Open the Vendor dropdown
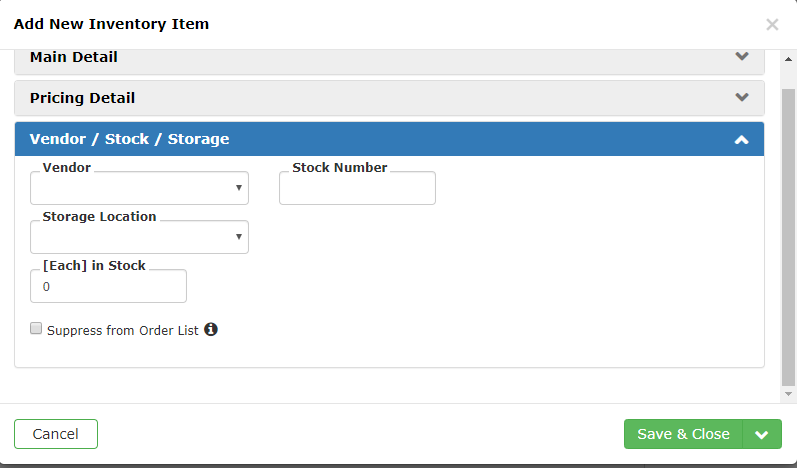Image resolution: width=797 pixels, height=468 pixels. (x=139, y=188)
